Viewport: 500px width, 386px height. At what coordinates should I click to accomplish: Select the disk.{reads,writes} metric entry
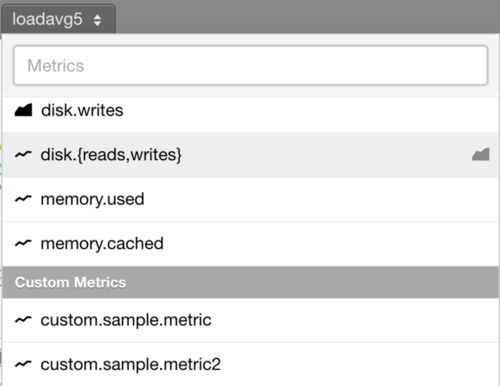111,155
